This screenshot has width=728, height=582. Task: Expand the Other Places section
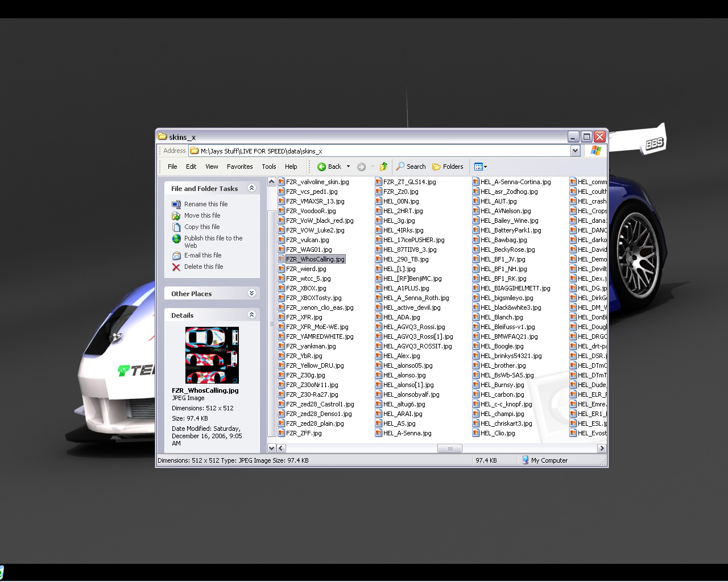(x=252, y=293)
